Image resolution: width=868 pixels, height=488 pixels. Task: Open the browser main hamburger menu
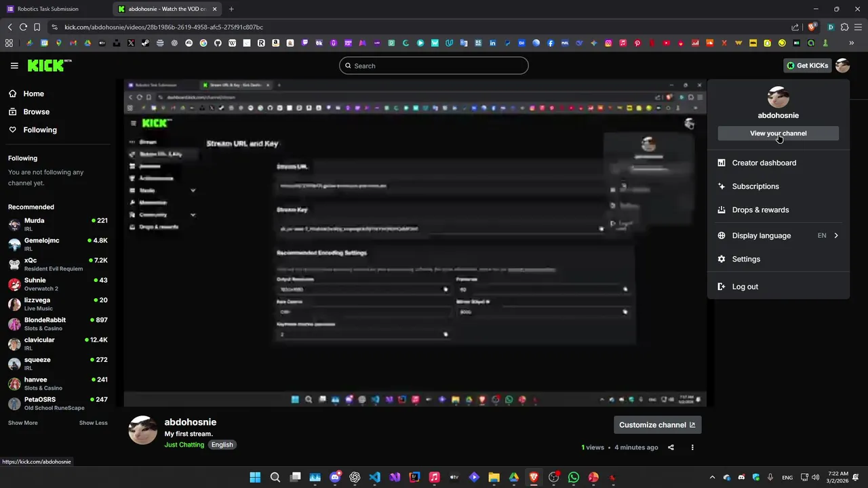pyautogui.click(x=859, y=27)
